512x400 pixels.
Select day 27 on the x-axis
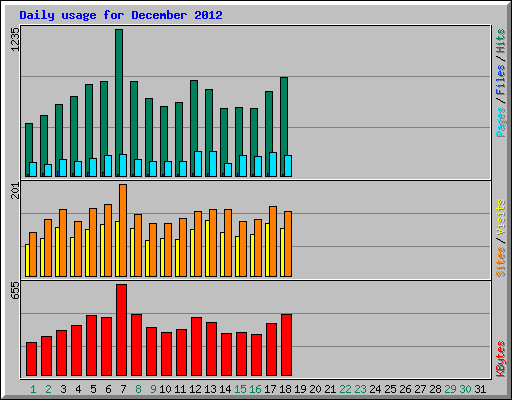pos(420,389)
